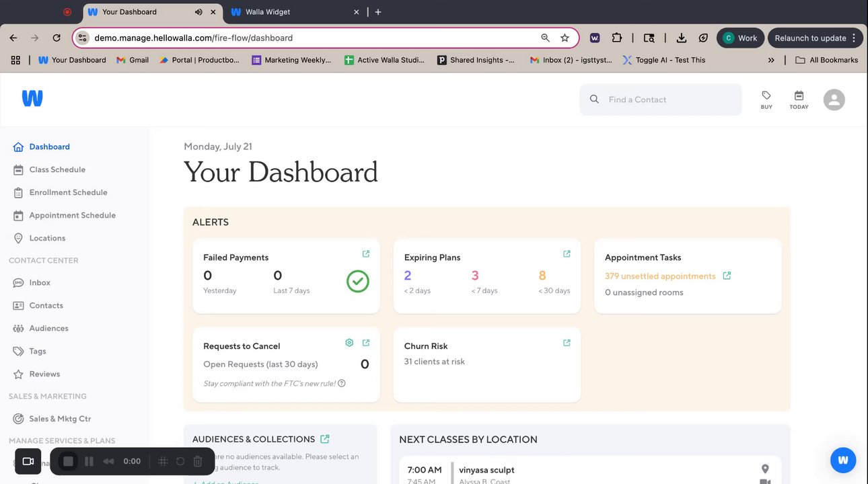Click Relaunch to update button
Viewport: 868px width, 484px height.
point(815,38)
